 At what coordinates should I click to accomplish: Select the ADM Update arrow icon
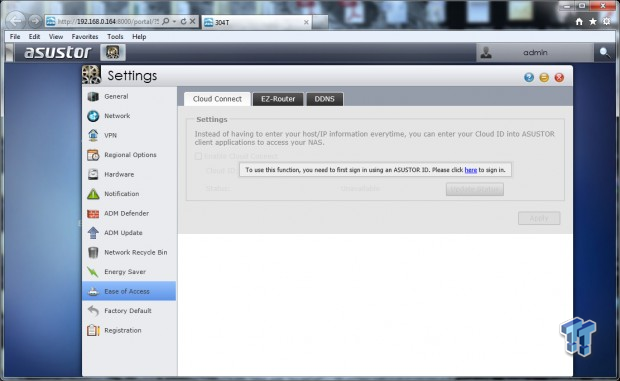[93, 233]
